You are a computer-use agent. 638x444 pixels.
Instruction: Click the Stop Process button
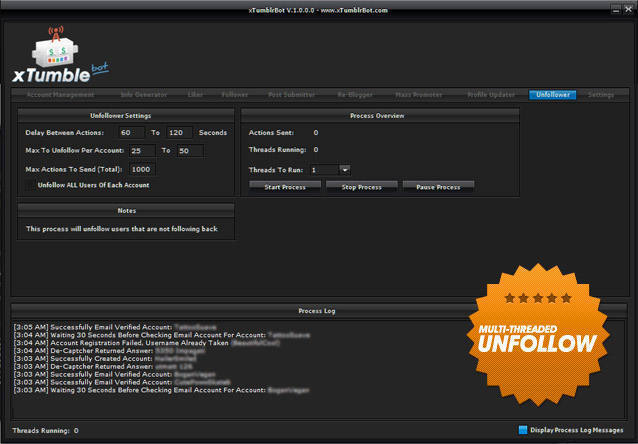361,187
